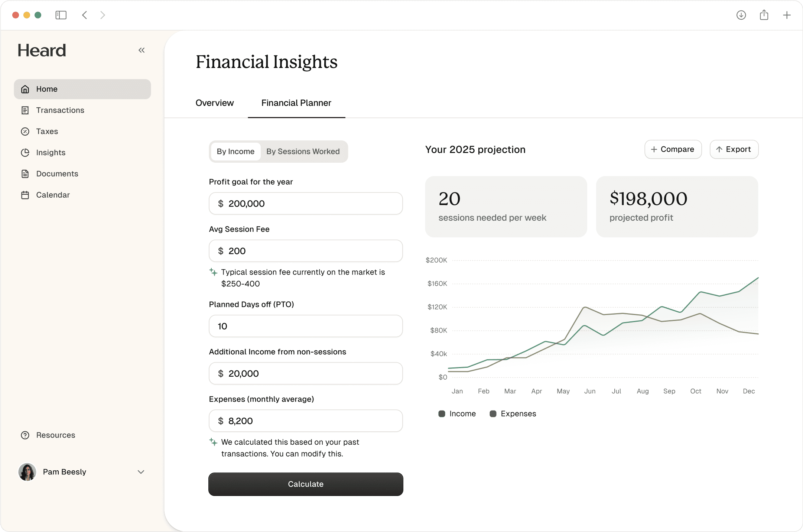This screenshot has height=532, width=803.
Task: Click the Documents file icon
Action: (25, 174)
